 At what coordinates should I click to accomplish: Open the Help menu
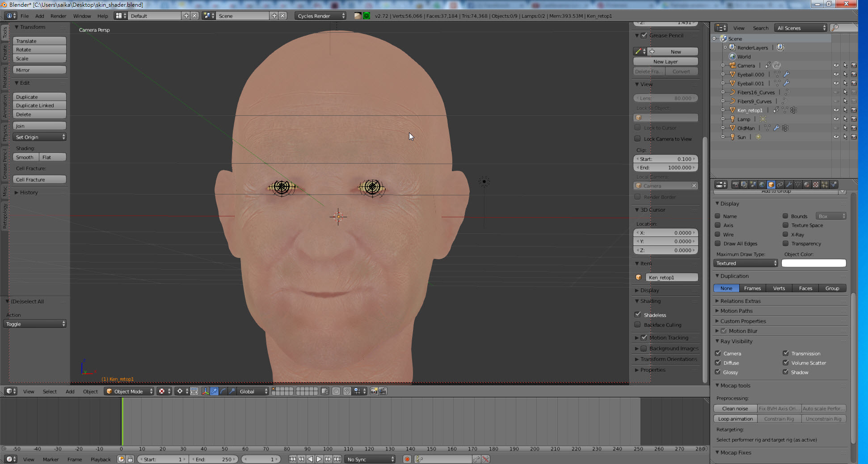[103, 16]
